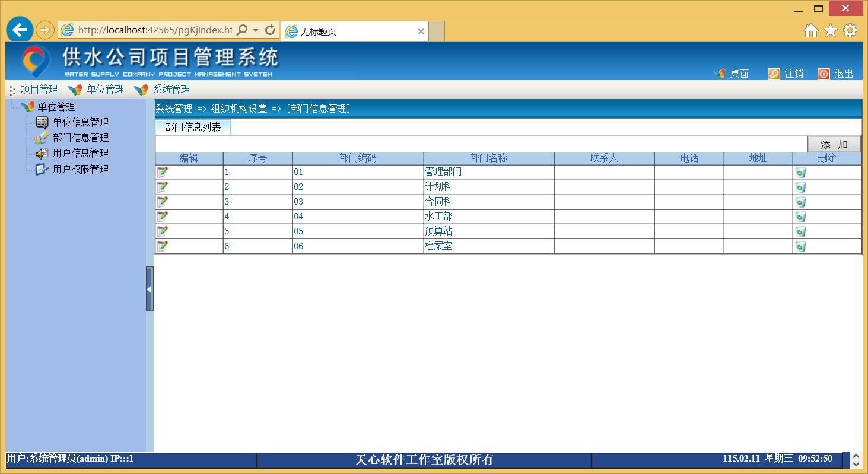Viewport: 868px width, 474px height.
Task: Open 用户权限管理 in sidebar tree
Action: click(x=72, y=169)
